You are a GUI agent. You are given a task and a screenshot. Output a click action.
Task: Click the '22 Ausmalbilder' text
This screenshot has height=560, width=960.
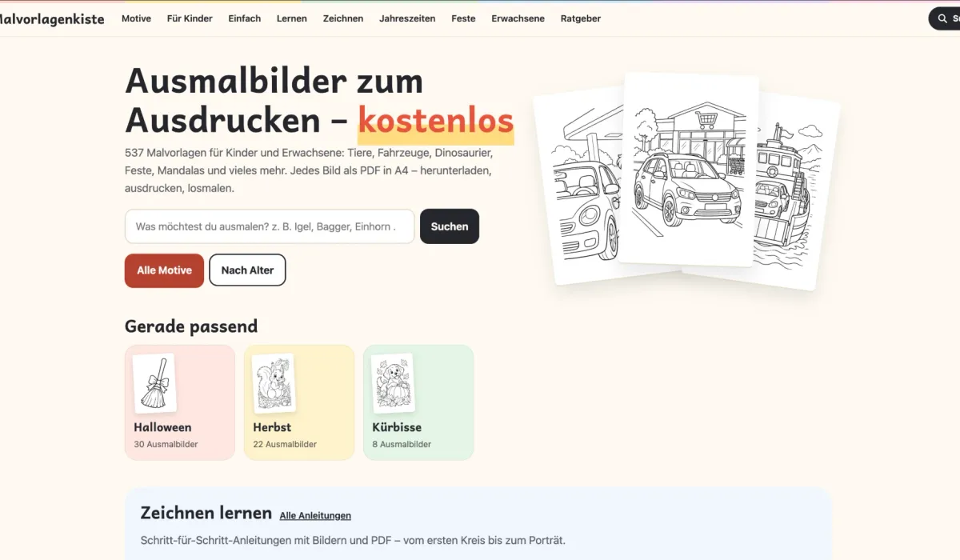285,444
